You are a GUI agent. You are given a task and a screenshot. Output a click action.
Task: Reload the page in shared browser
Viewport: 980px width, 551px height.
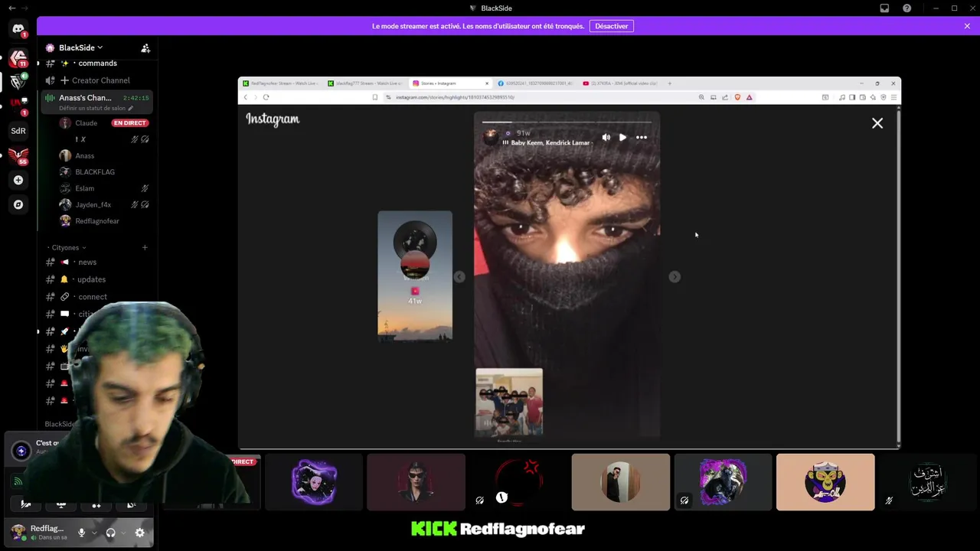click(x=266, y=97)
